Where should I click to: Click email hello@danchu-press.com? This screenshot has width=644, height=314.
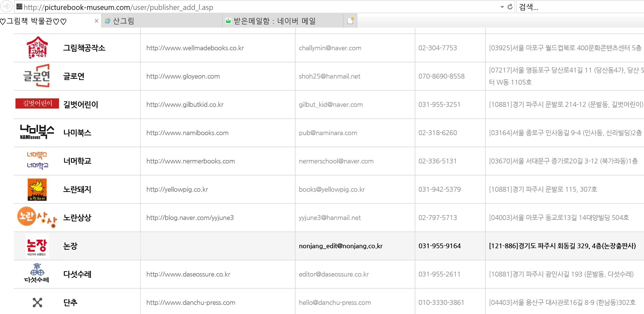tap(335, 302)
